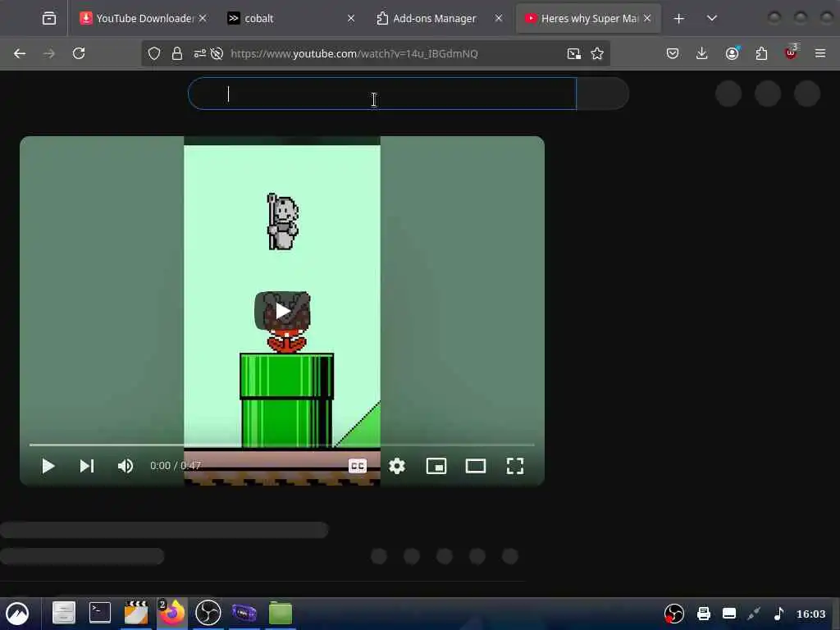Click the large center play button
Viewport: 840px width, 630px height.
(282, 311)
